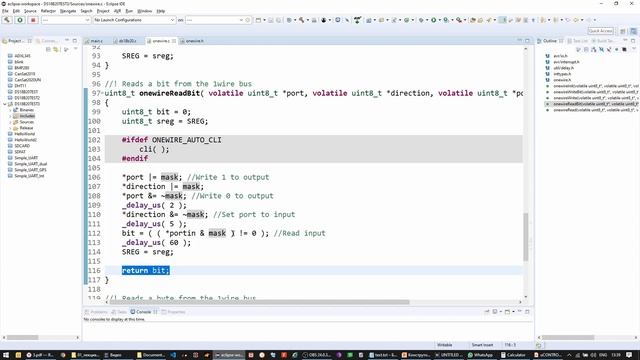Click the editor vertical scrollbar thumb
640x360 pixels.
click(x=526, y=237)
